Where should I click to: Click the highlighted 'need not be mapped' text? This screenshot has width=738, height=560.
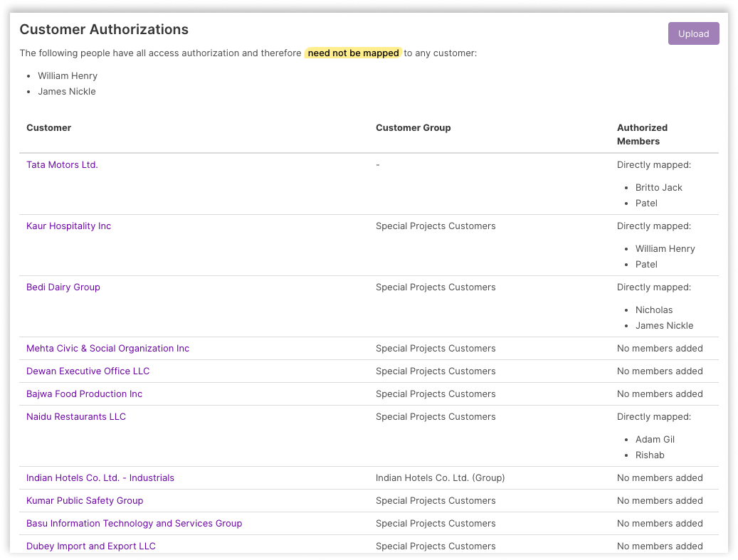pos(353,53)
